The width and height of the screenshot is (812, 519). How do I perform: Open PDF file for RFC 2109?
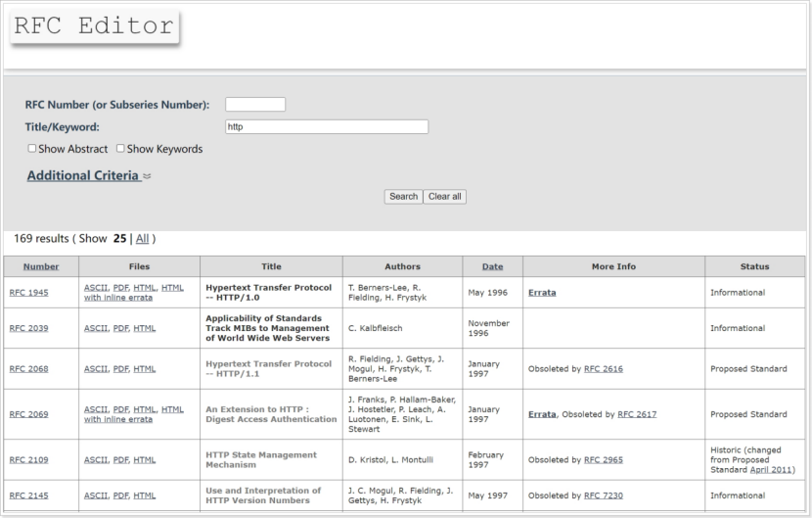click(x=120, y=460)
